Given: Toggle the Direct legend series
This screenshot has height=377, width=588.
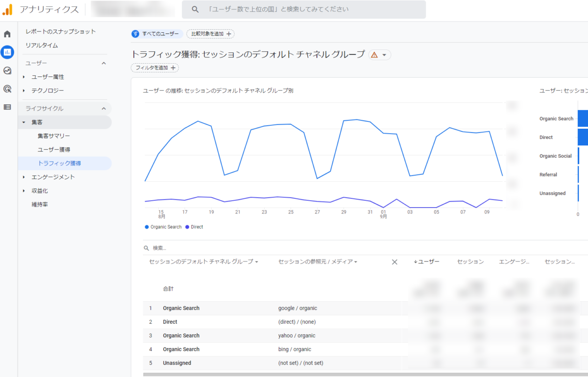Looking at the screenshot, I should pyautogui.click(x=194, y=227).
